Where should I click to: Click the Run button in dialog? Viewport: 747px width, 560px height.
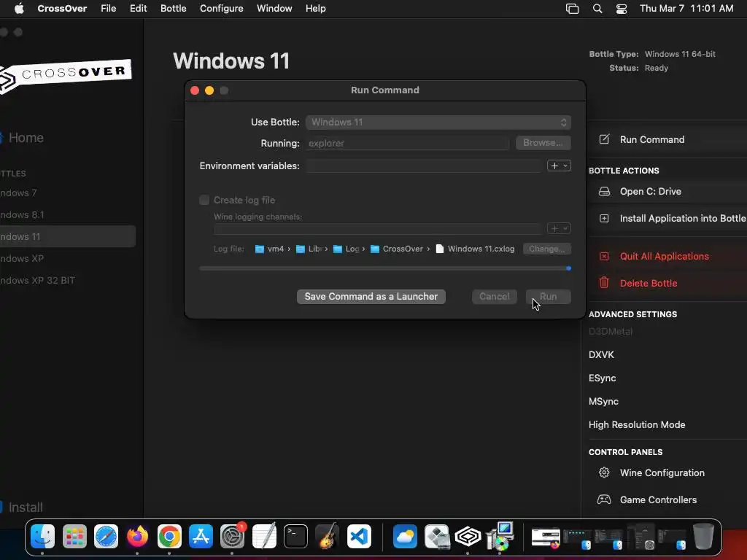point(549,296)
